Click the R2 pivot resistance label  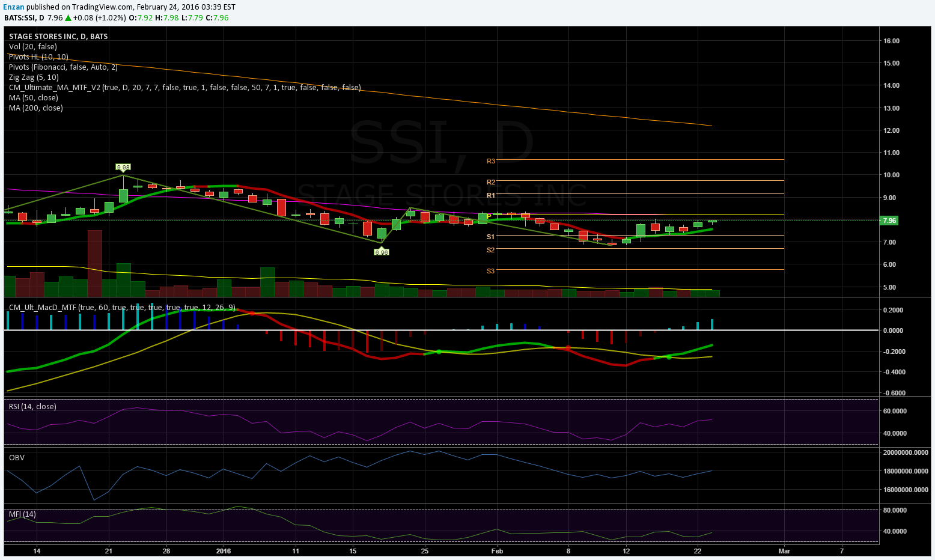[x=491, y=182]
